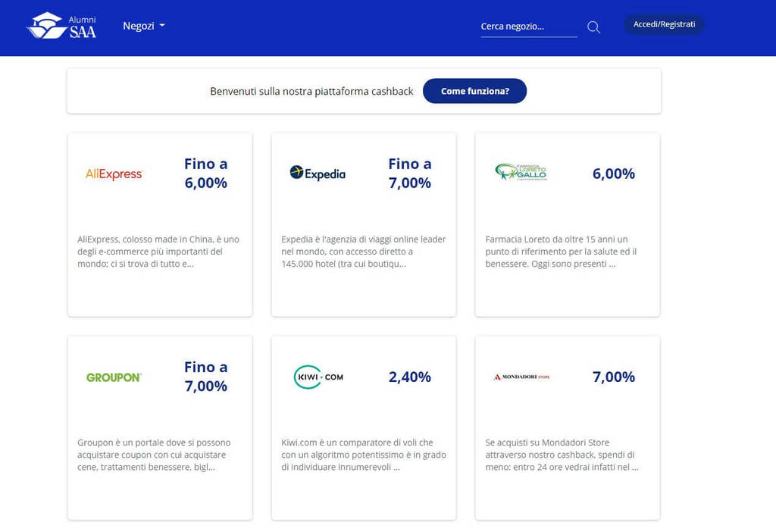Click the Farmacia Loreto description text

point(562,252)
